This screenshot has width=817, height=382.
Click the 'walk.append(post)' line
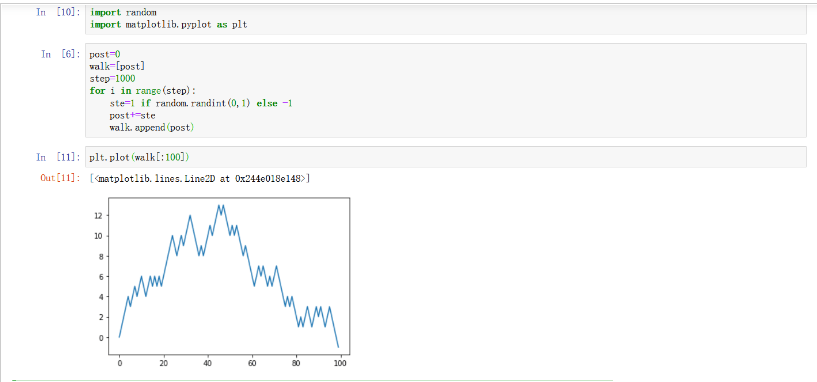pyautogui.click(x=152, y=128)
